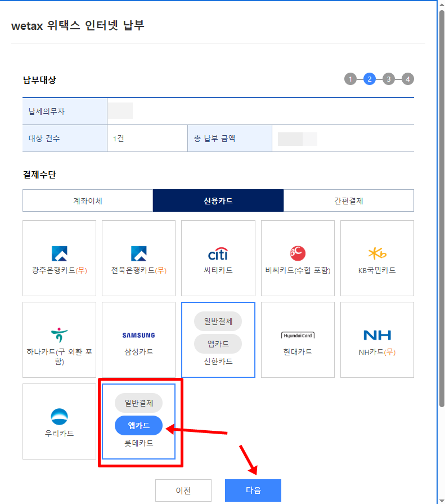The height and width of the screenshot is (504, 445).
Task: Click the vertical scrollbar thumb
Action: (x=442, y=209)
